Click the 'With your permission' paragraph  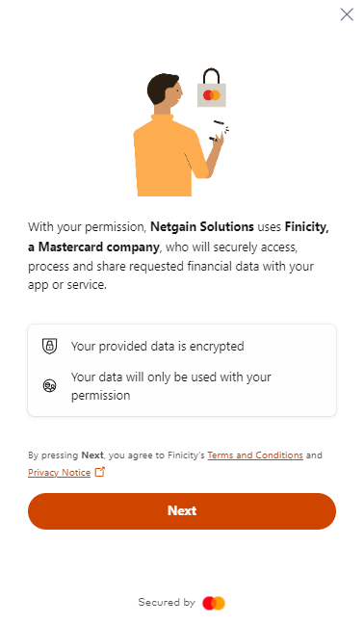[x=178, y=255]
